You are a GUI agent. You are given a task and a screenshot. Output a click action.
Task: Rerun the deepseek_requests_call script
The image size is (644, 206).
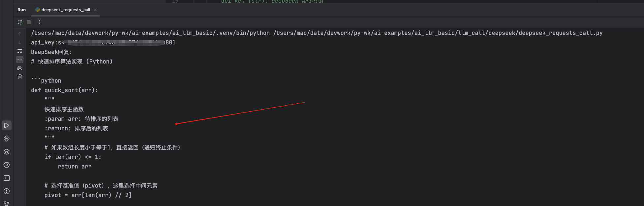pos(20,22)
